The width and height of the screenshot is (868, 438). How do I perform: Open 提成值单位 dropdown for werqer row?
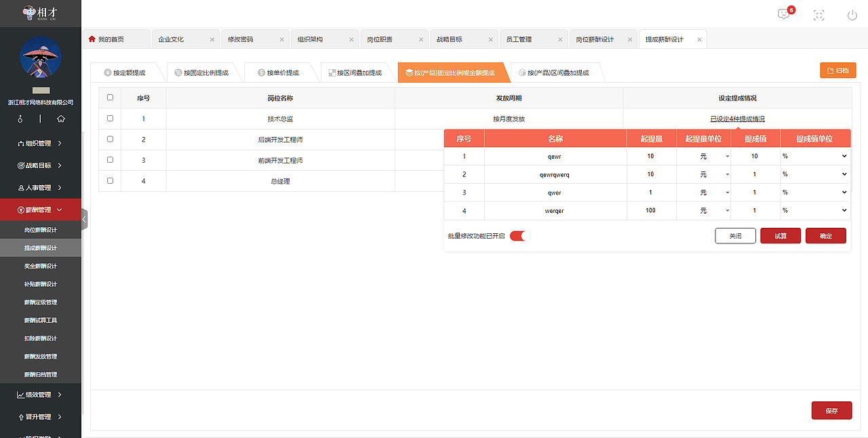[x=814, y=211]
